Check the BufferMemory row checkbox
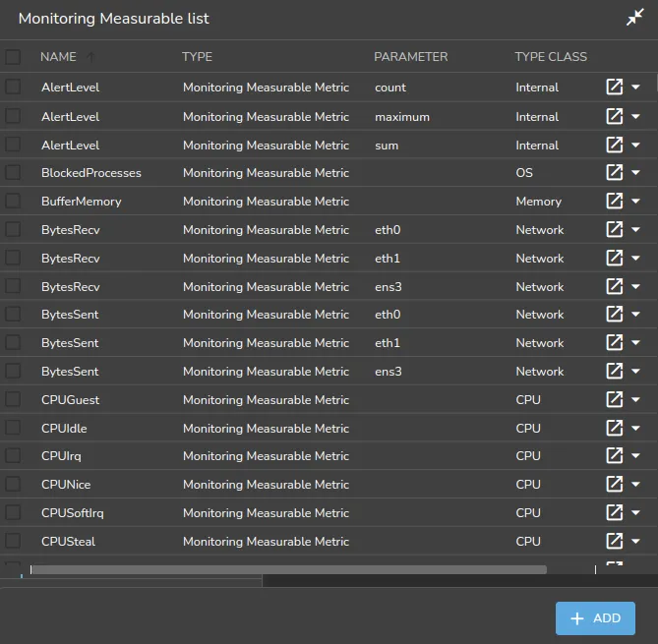This screenshot has height=644, width=658. pos(13,201)
